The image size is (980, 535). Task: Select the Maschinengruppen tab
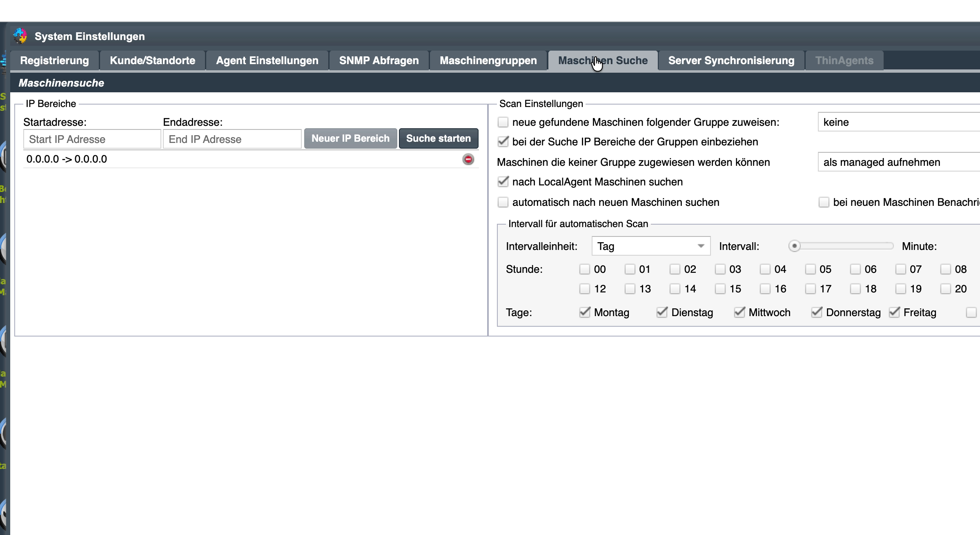(x=488, y=60)
